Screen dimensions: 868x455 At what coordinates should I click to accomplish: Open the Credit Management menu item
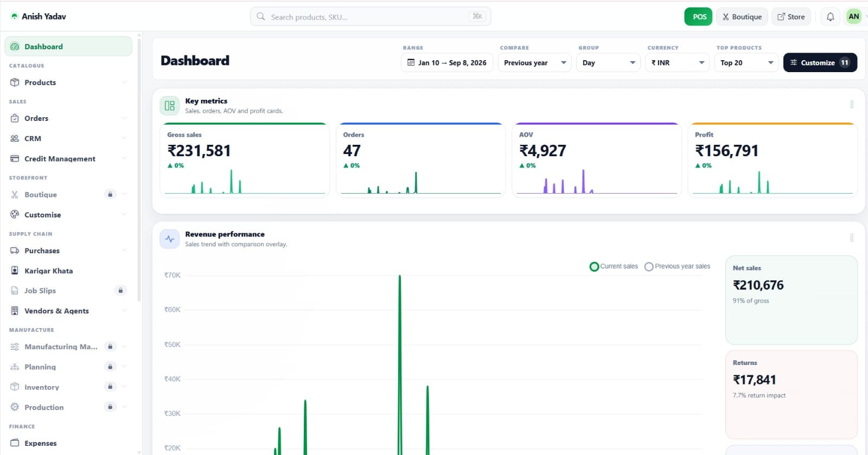[68, 158]
